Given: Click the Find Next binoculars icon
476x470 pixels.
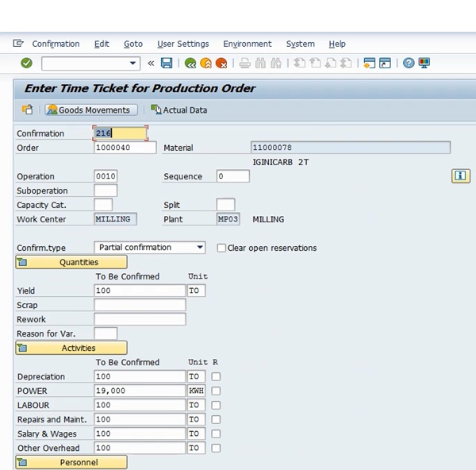Looking at the screenshot, I should click(275, 64).
